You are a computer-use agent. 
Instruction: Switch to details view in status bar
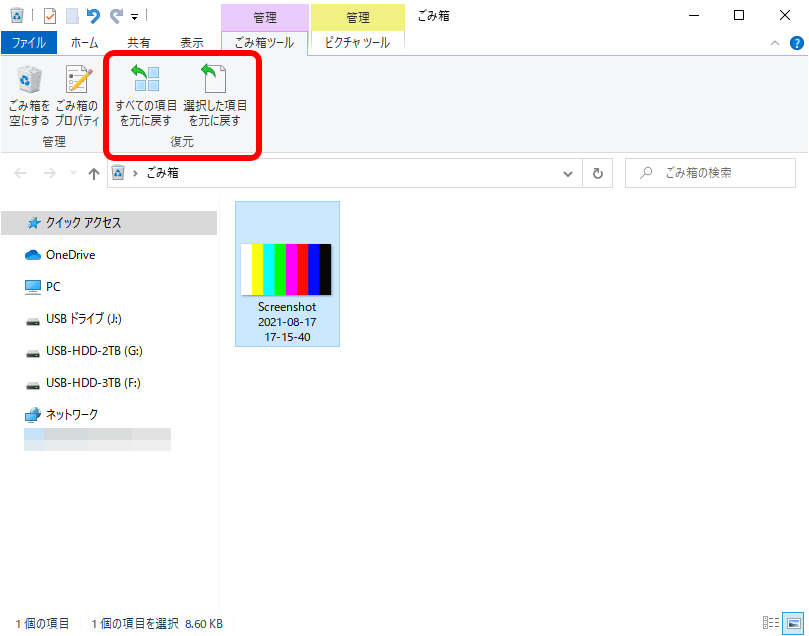pyautogui.click(x=771, y=623)
